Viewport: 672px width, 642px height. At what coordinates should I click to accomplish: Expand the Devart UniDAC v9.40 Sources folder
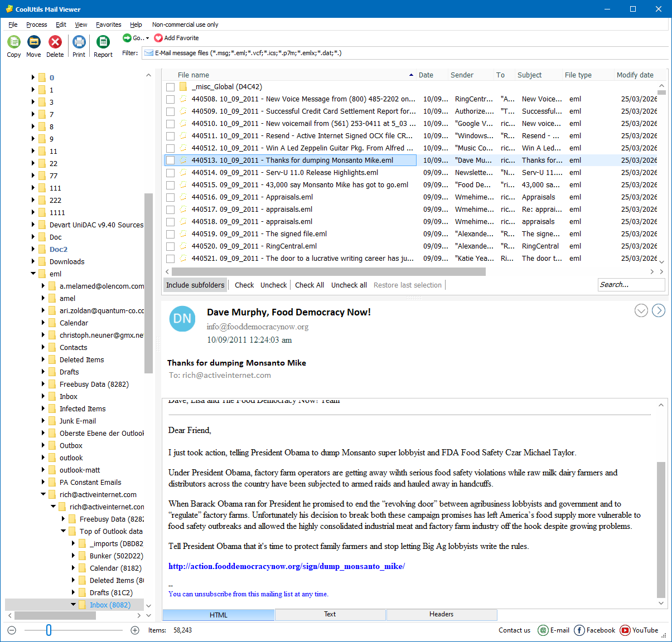(x=33, y=225)
